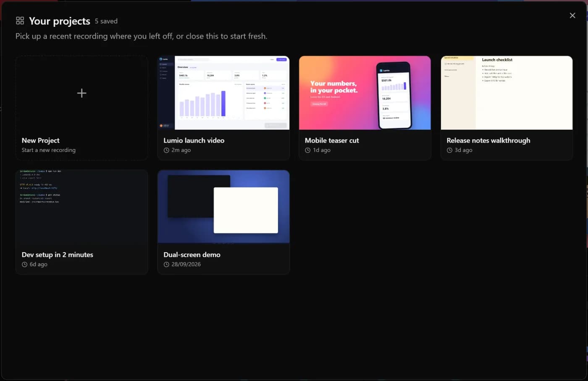Click the '28/09/2026' date
The image size is (588, 381).
coord(186,264)
